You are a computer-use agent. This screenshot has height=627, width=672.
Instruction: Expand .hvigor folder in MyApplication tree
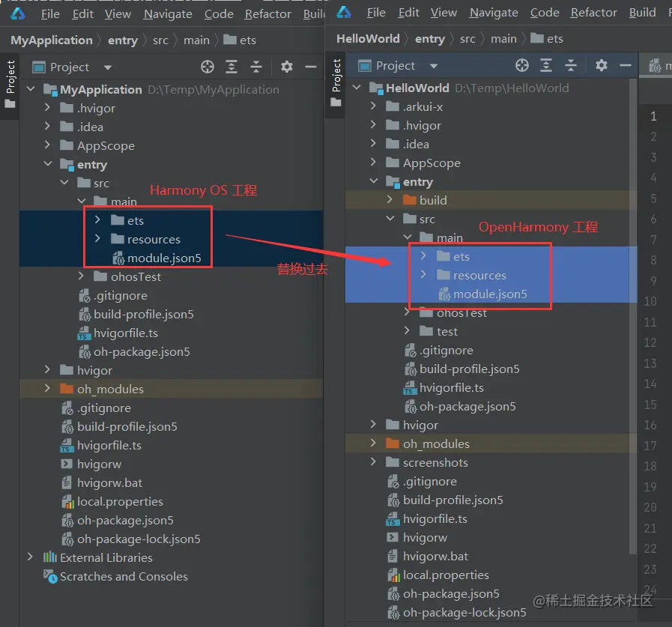point(47,107)
